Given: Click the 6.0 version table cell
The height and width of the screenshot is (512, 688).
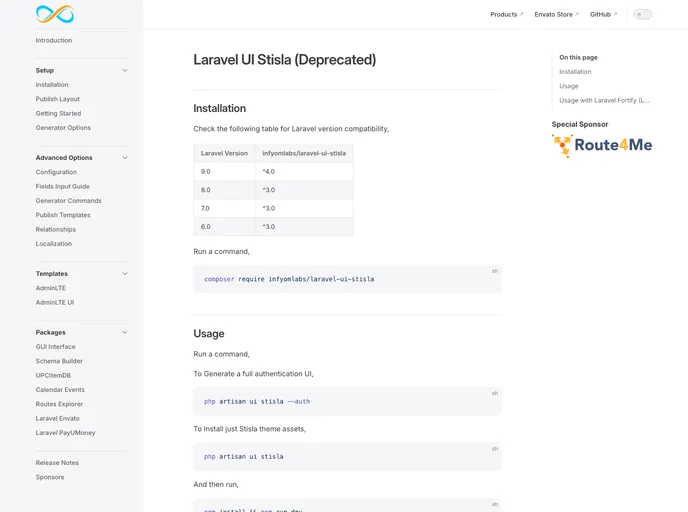Looking at the screenshot, I should pyautogui.click(x=224, y=227).
